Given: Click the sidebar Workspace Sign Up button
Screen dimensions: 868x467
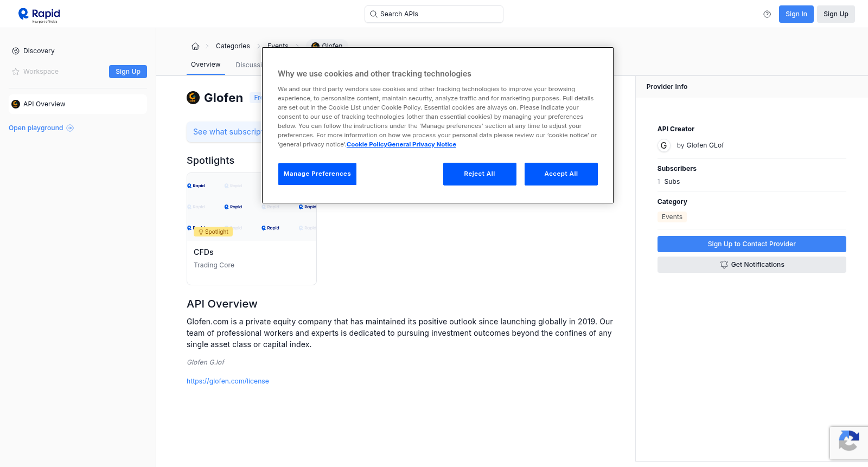Looking at the screenshot, I should coord(128,72).
